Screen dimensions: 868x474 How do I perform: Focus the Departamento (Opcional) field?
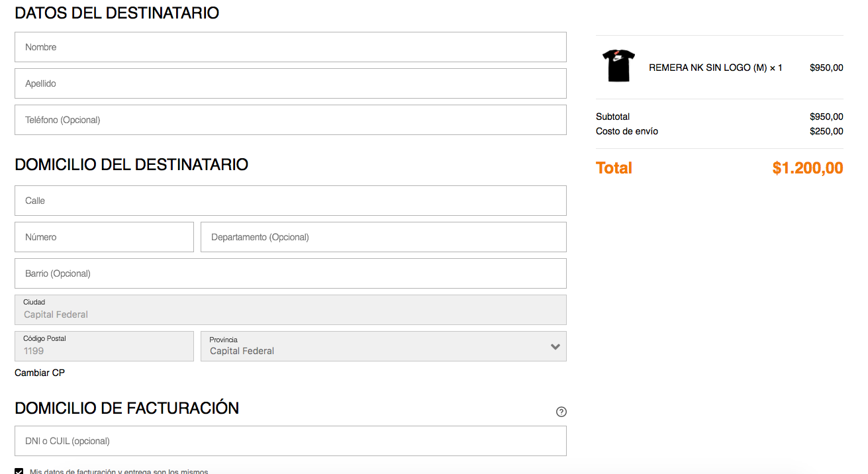point(383,237)
